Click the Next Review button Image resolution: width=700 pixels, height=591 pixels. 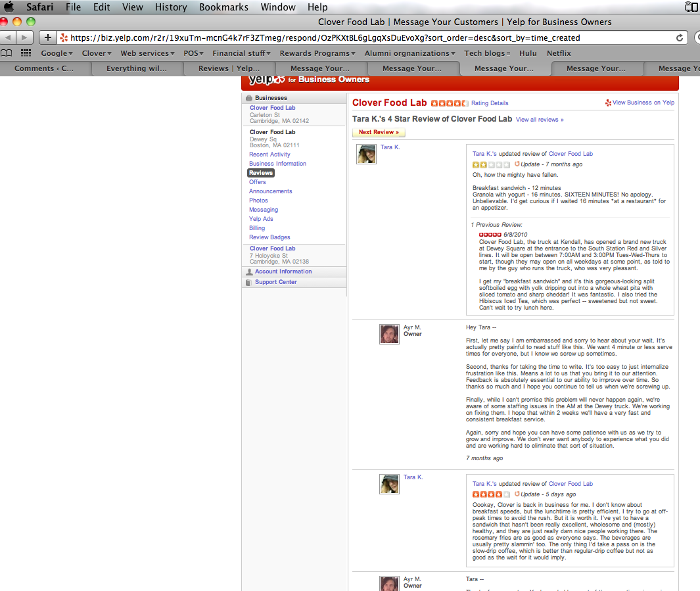pyautogui.click(x=379, y=132)
